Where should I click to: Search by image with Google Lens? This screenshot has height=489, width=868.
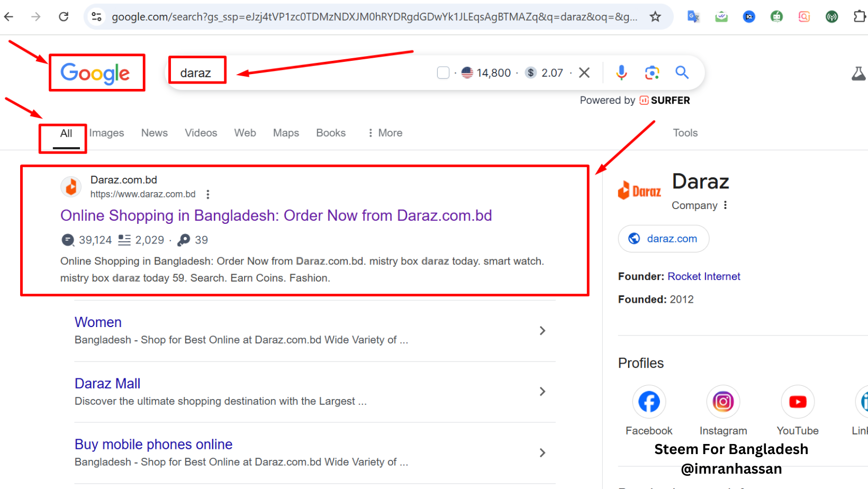click(x=652, y=73)
